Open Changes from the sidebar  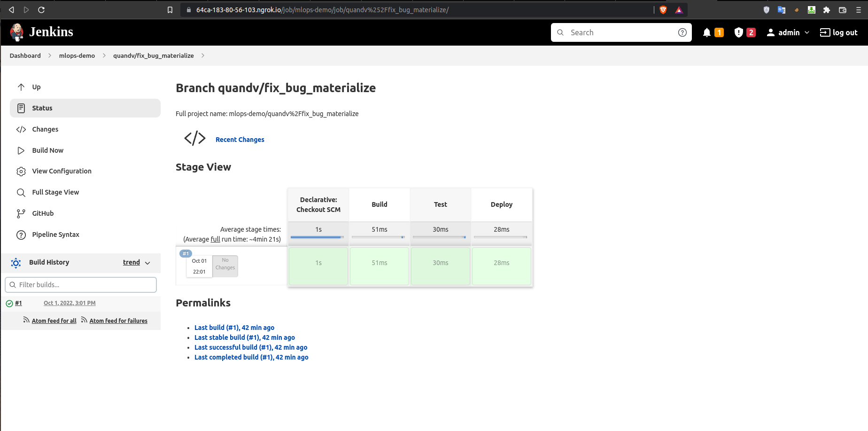(45, 129)
